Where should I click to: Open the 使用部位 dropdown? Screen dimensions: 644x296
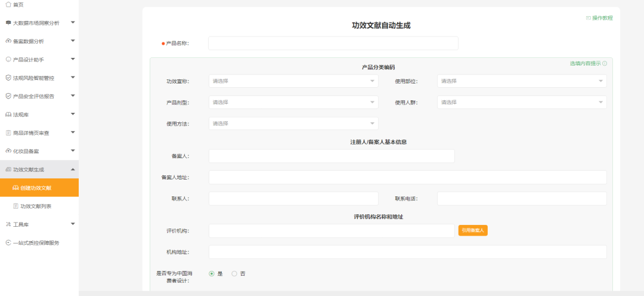(522, 81)
